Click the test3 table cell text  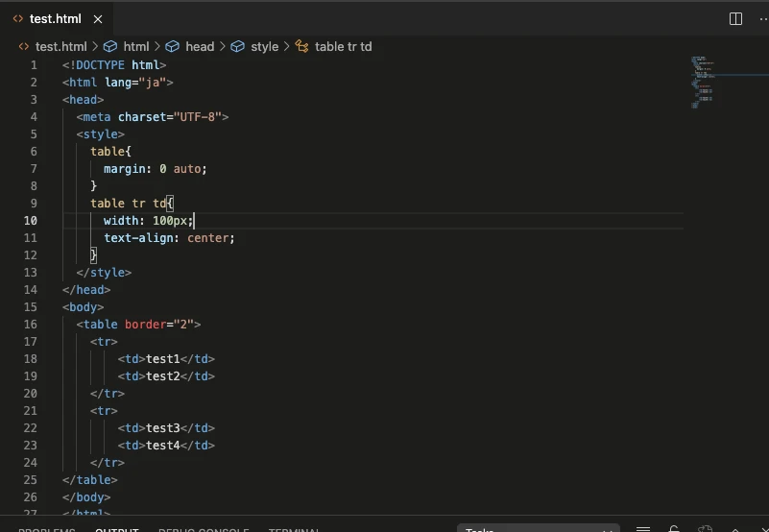[163, 428]
